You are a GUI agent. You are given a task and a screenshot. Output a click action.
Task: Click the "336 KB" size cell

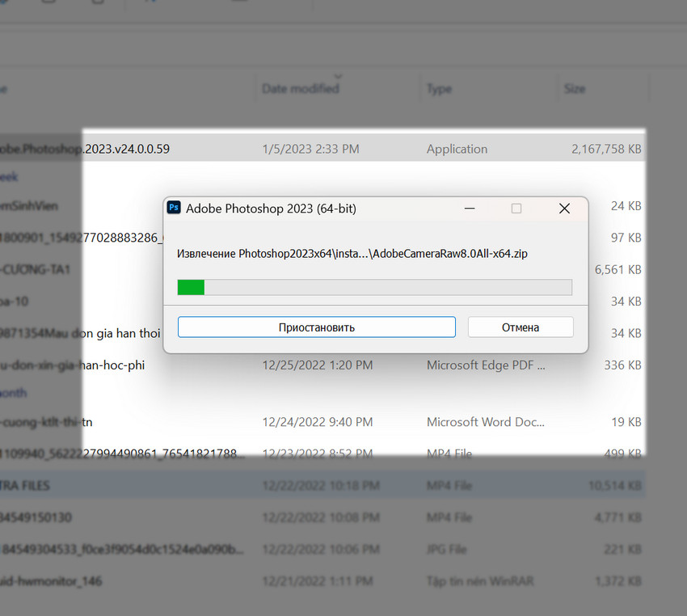[x=622, y=365]
